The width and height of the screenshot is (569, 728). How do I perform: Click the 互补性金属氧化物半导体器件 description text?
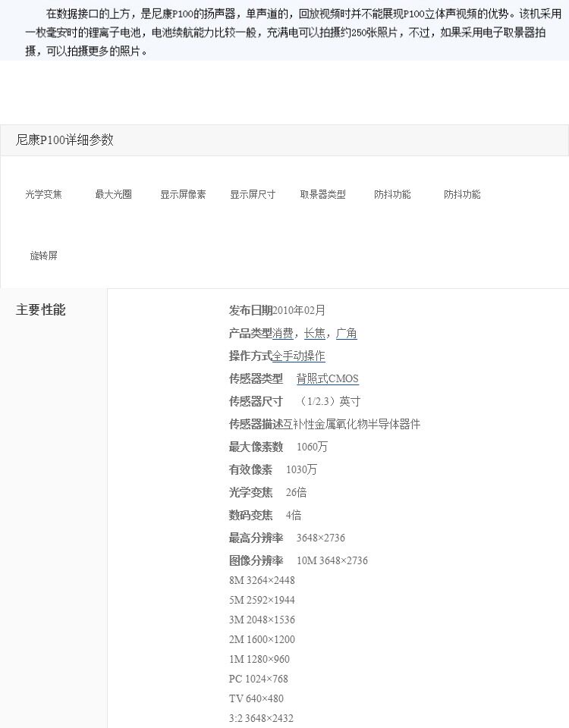coord(351,425)
